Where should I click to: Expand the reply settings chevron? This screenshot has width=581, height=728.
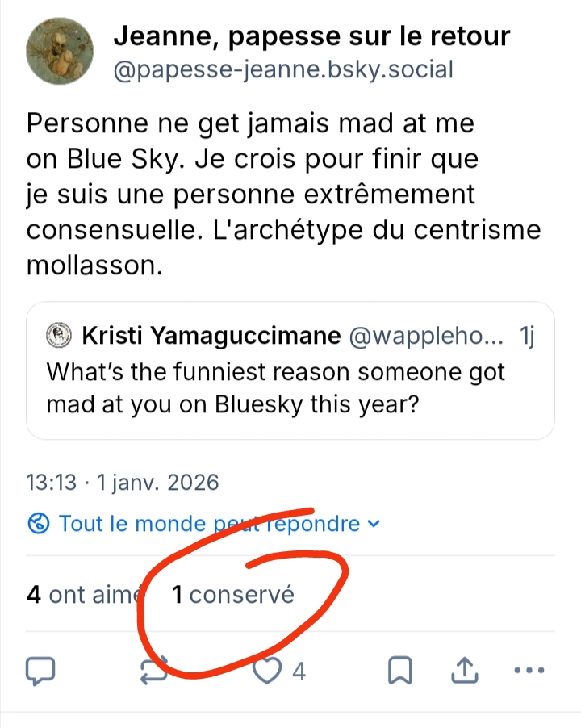[x=373, y=524]
